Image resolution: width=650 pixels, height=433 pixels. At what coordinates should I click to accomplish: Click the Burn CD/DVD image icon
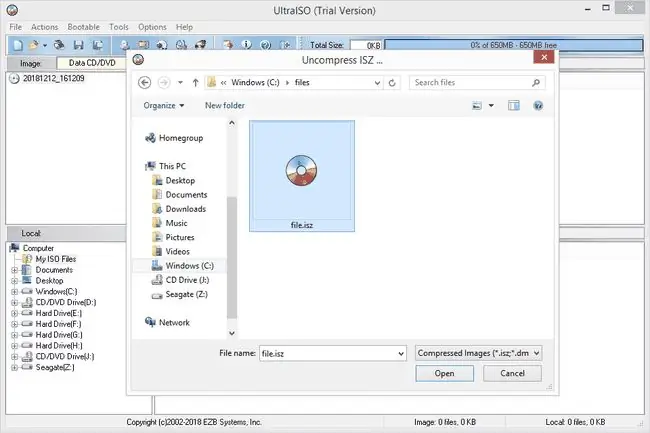[x=201, y=45]
